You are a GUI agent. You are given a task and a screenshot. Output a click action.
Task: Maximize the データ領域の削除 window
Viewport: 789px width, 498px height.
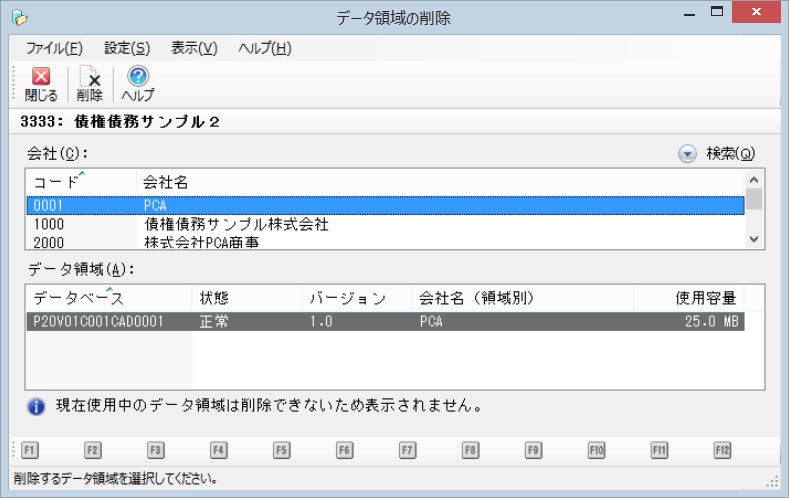(x=717, y=12)
